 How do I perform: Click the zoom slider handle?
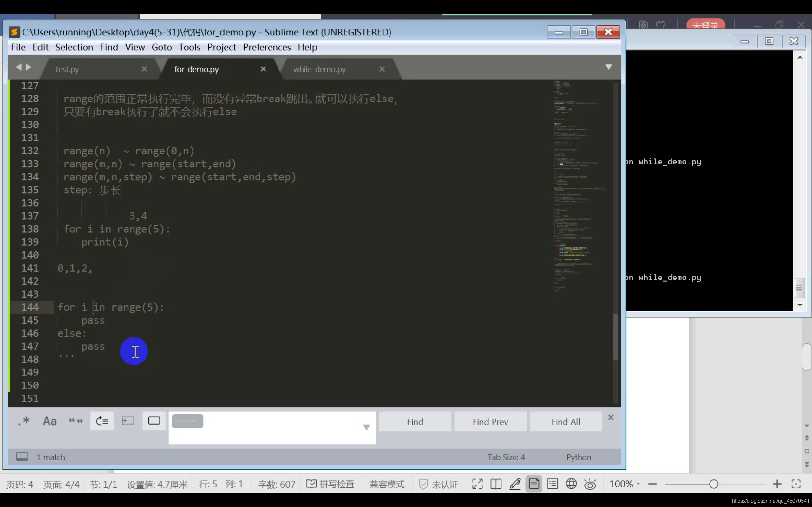[714, 484]
